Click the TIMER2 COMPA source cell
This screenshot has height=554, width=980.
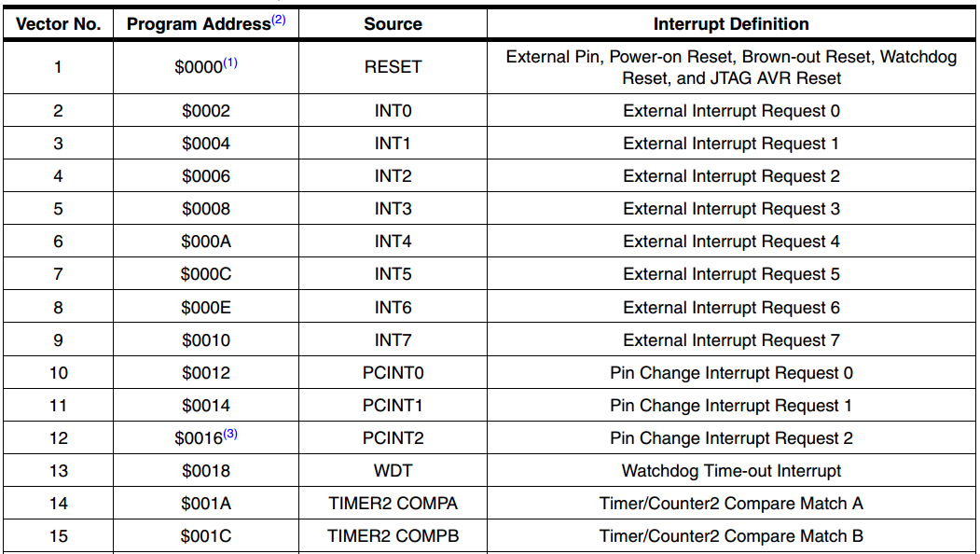(393, 504)
